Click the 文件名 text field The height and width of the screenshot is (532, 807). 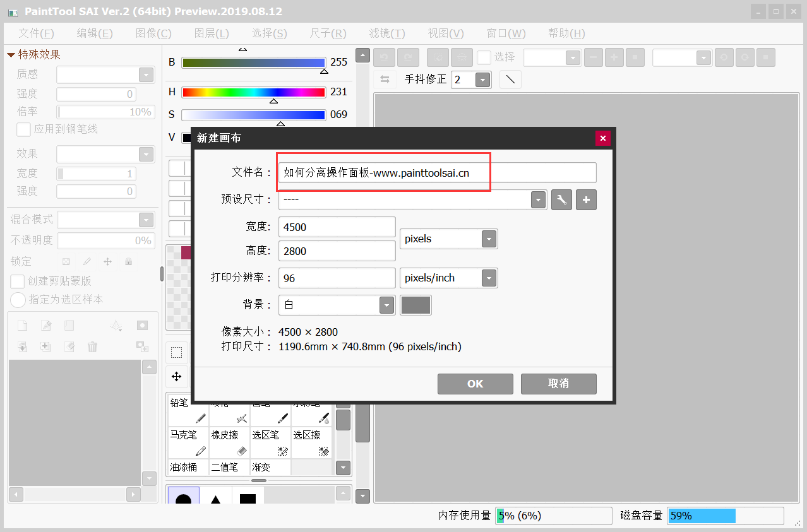(x=438, y=173)
